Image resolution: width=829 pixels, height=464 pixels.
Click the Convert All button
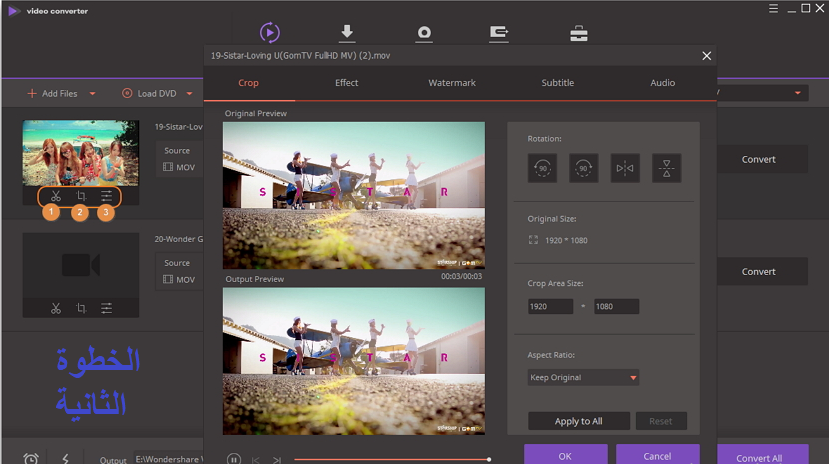tap(762, 456)
